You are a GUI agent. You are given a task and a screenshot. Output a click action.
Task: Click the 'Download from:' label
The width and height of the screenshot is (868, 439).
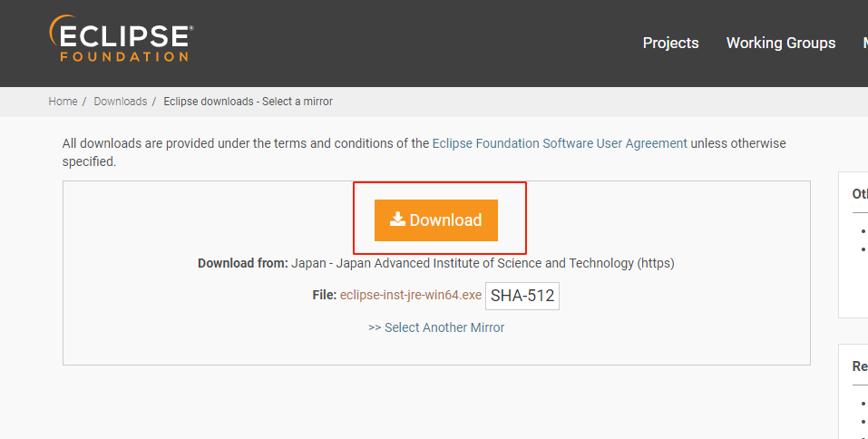(x=242, y=263)
